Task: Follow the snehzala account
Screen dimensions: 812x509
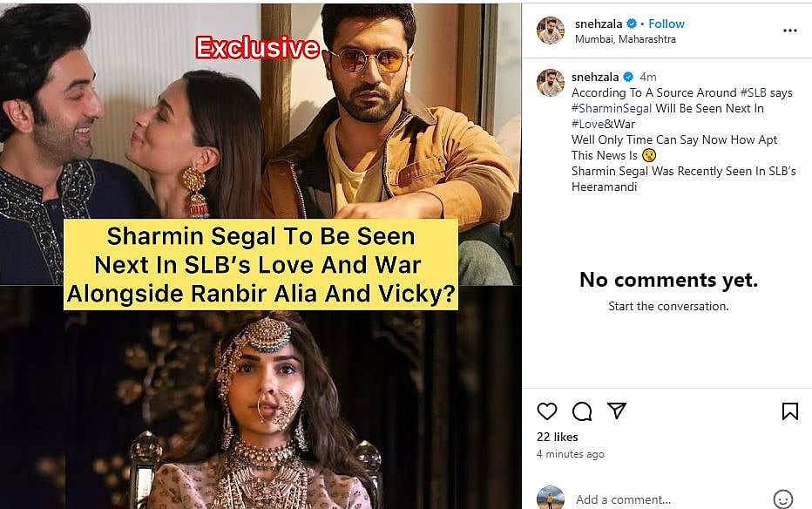Action: coord(666,24)
